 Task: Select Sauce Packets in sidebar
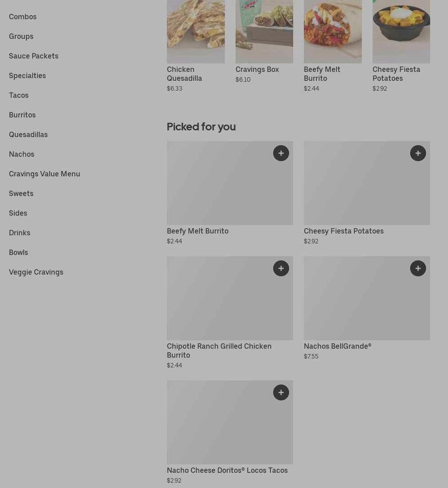(33, 56)
